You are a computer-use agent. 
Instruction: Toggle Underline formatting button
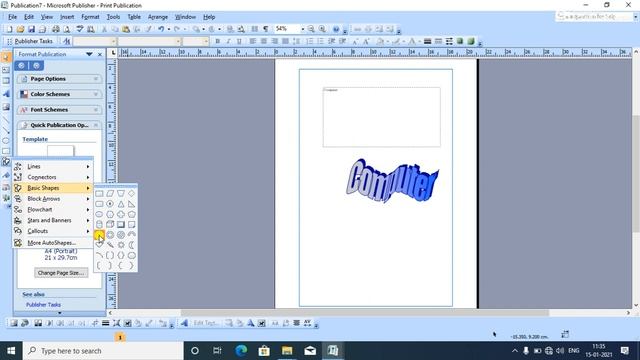(239, 41)
